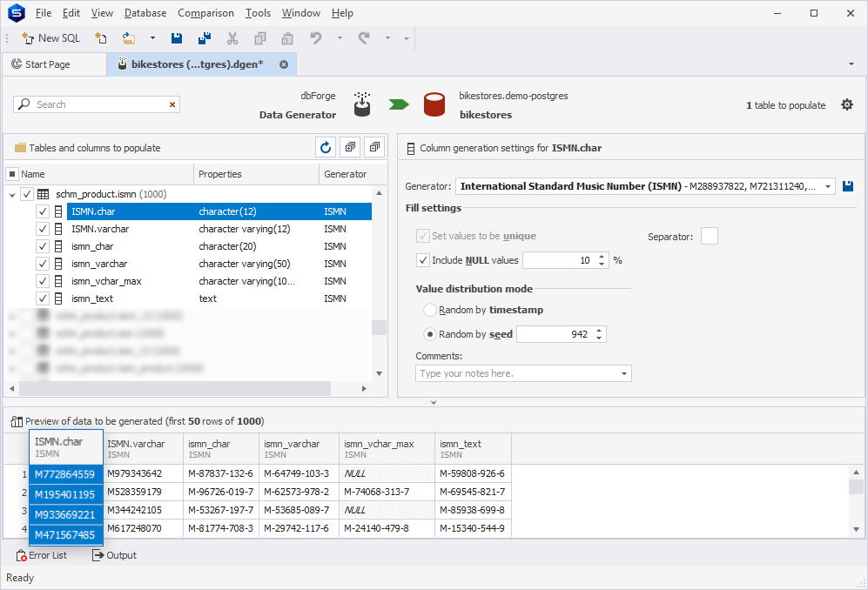
Task: Click the Collapse All tables icon
Action: click(374, 147)
